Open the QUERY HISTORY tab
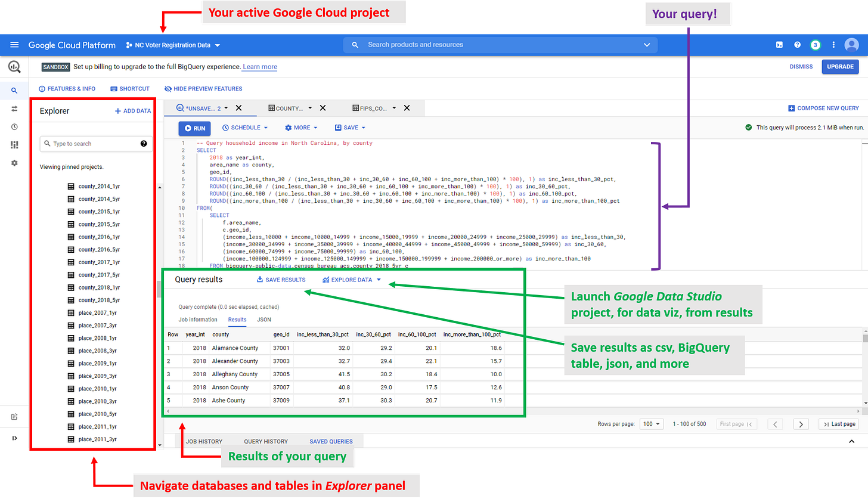Image resolution: width=868 pixels, height=502 pixels. pyautogui.click(x=266, y=442)
